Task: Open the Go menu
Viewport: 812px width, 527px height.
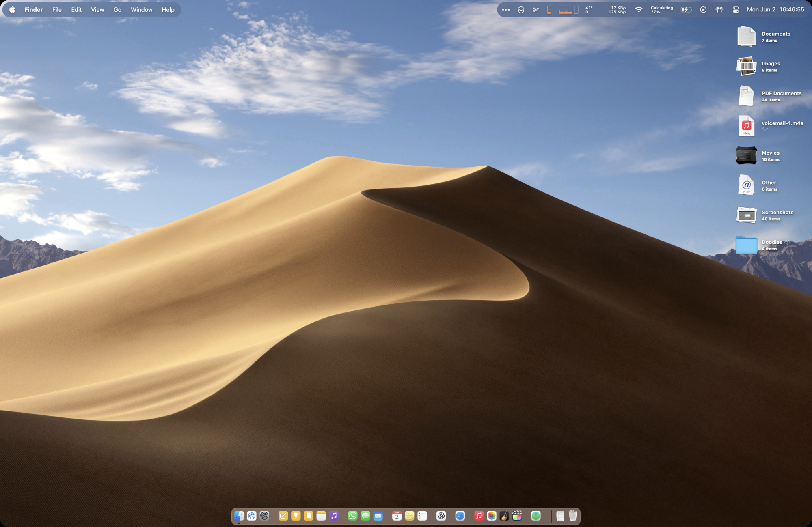Action: tap(117, 10)
